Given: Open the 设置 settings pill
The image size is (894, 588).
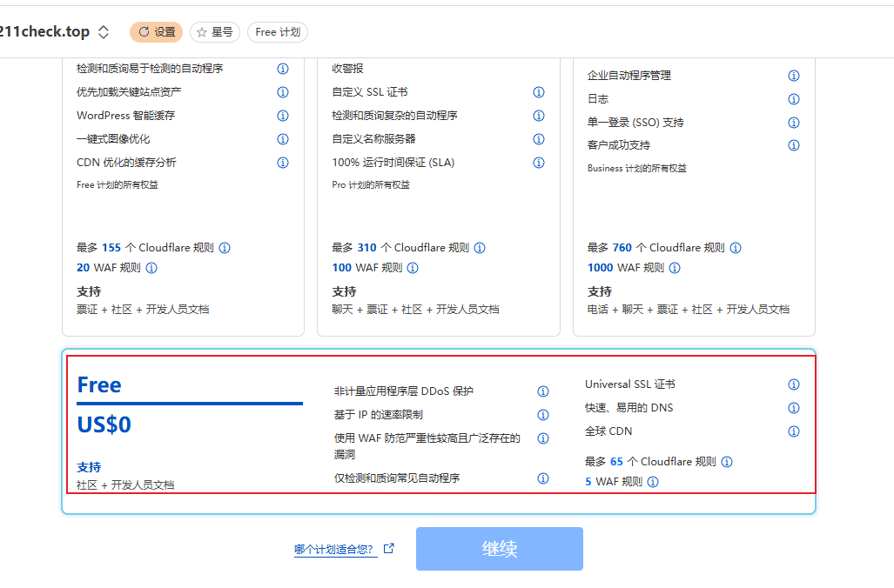Looking at the screenshot, I should [x=157, y=32].
